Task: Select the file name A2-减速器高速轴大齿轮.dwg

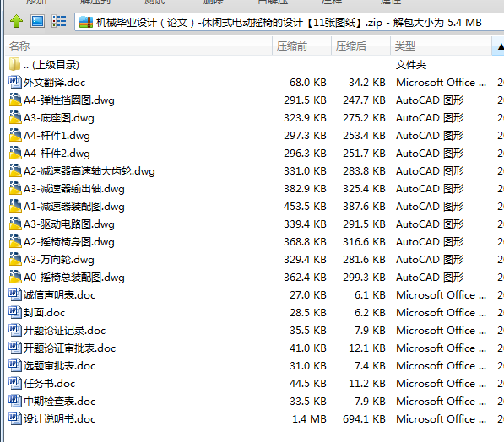Action: [89, 171]
